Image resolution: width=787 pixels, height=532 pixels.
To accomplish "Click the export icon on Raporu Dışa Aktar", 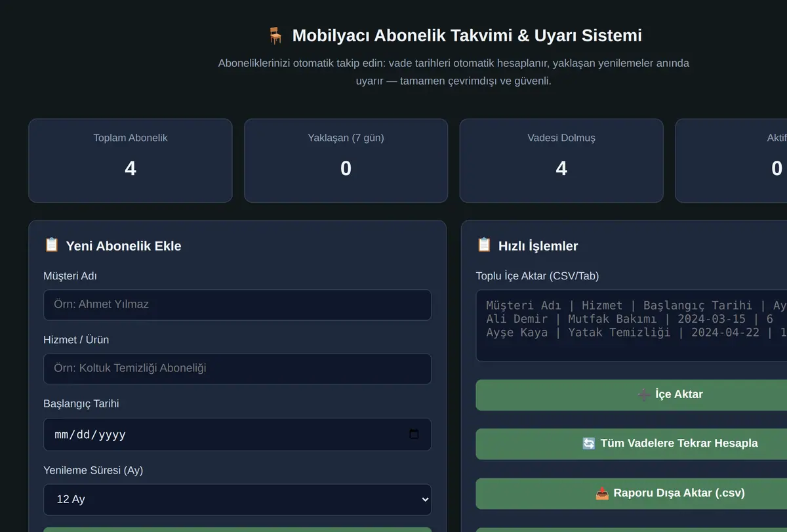I will click(602, 493).
